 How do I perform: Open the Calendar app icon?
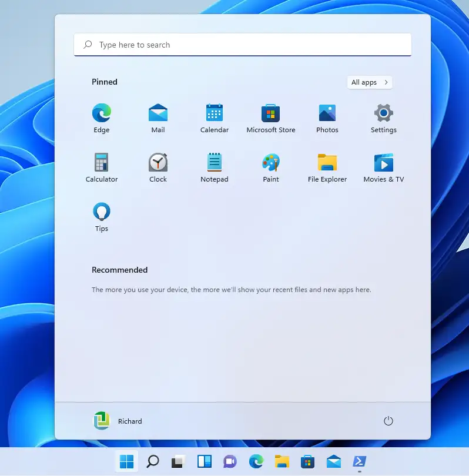coord(215,119)
